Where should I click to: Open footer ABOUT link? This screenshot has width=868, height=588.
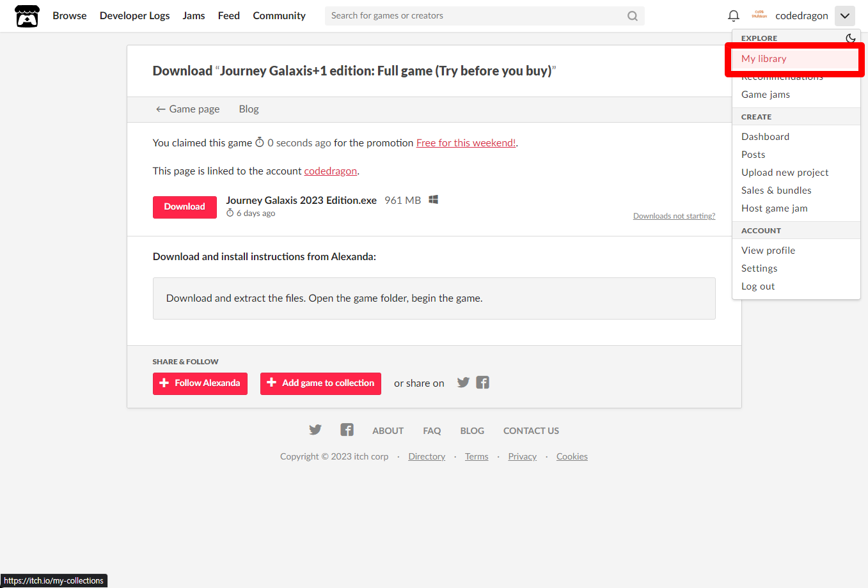(388, 431)
